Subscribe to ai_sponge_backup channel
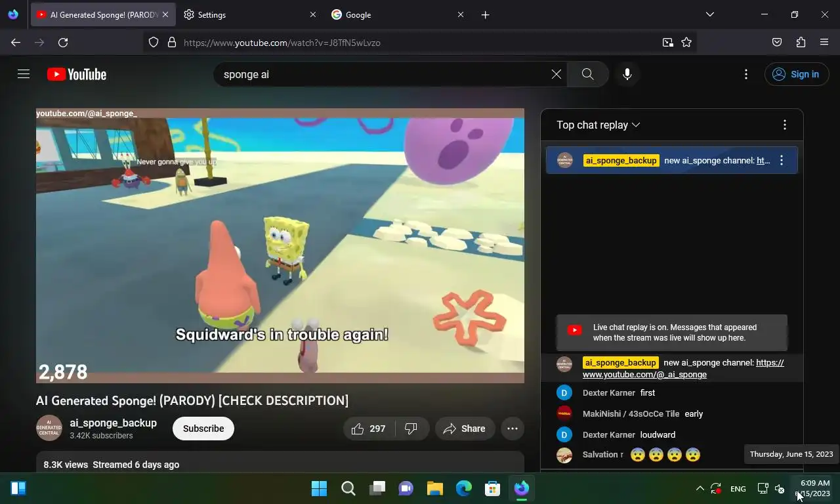 [x=203, y=429]
